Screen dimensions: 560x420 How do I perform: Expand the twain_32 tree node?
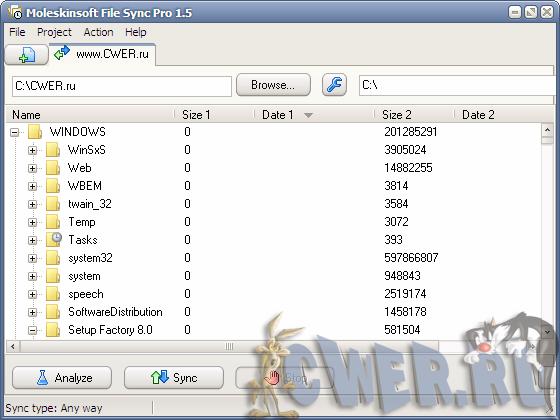32,204
